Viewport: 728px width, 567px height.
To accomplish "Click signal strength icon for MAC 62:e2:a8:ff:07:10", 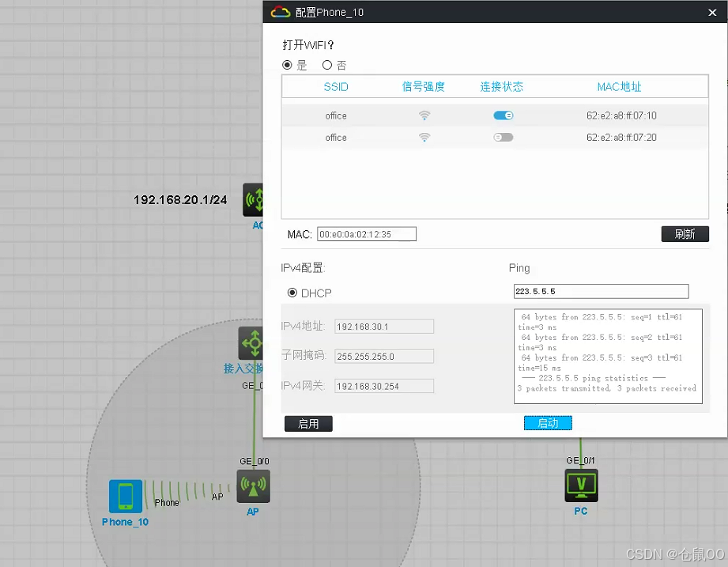I will pyautogui.click(x=424, y=115).
